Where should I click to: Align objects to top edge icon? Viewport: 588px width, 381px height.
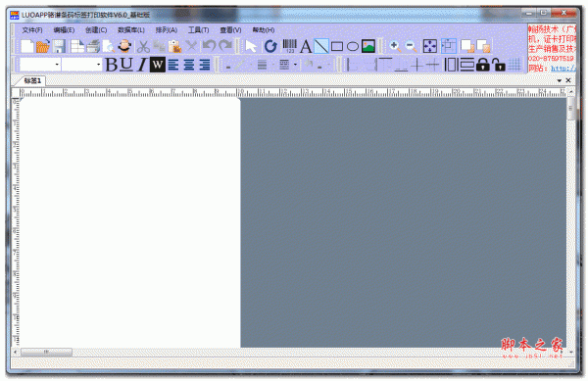pyautogui.click(x=385, y=65)
